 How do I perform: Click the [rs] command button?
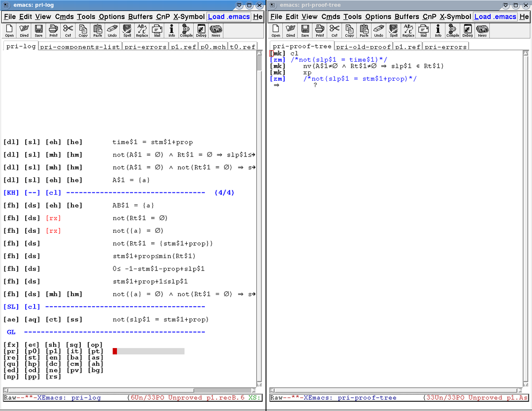(x=53, y=376)
